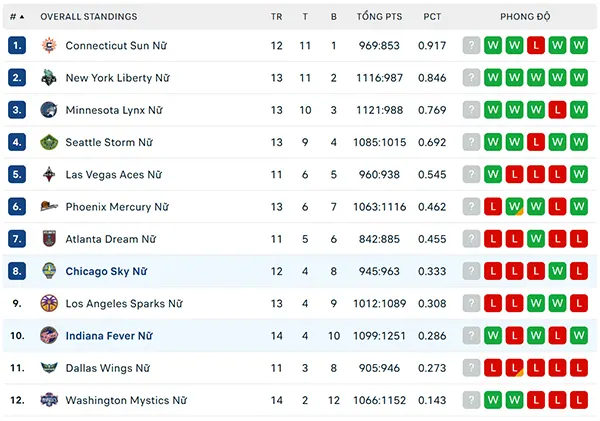Image resolution: width=600 pixels, height=421 pixels.
Task: Open Los Angeles Sparks Nữ team page
Action: pos(124,304)
